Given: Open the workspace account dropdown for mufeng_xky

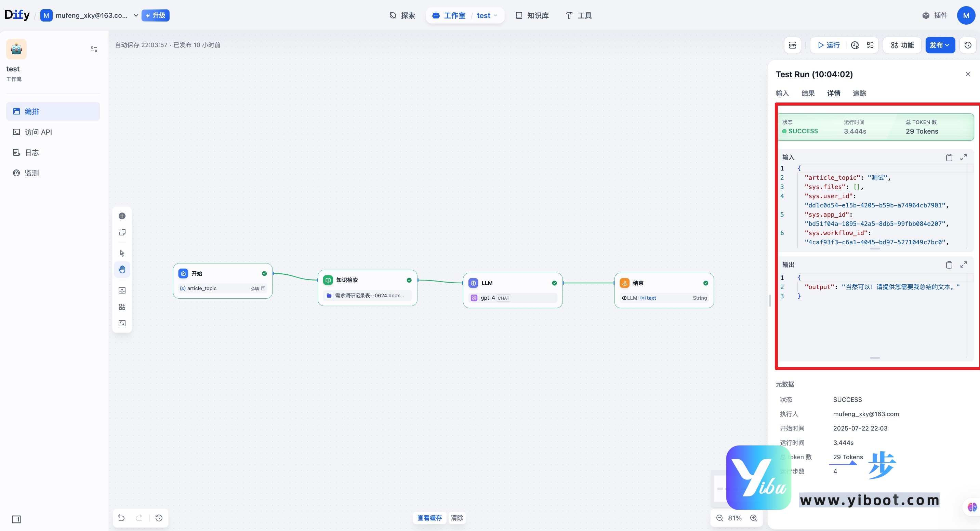Looking at the screenshot, I should click(136, 15).
